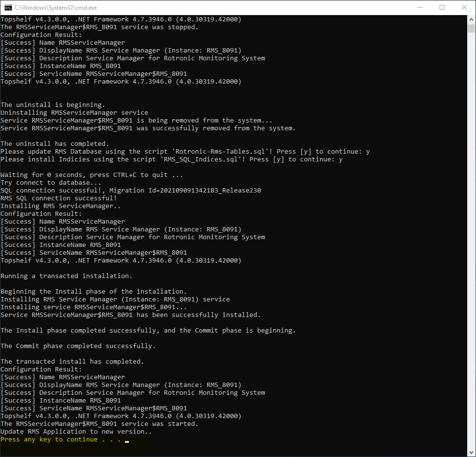Click 'Try connect to database...' line
Screen dimensions: 476x457
pyautogui.click(x=51, y=183)
